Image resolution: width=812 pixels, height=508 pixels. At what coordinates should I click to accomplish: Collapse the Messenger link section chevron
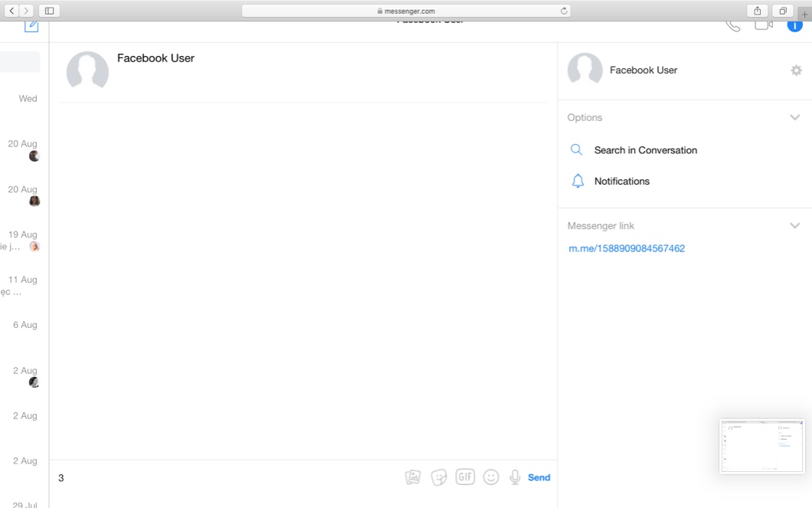[x=794, y=226]
